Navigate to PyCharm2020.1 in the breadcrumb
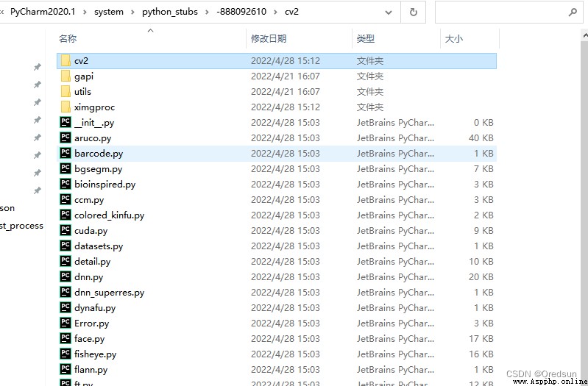The height and width of the screenshot is (386, 588). pyautogui.click(x=43, y=12)
